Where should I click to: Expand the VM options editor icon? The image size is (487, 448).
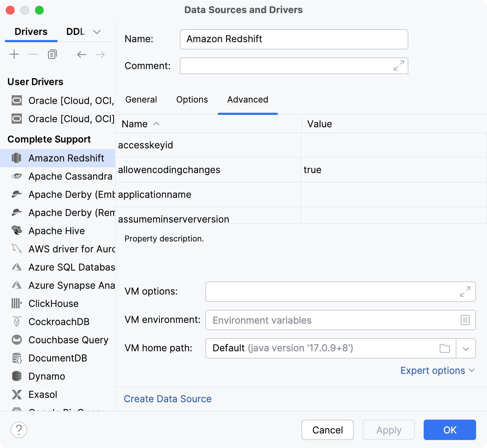pos(465,292)
